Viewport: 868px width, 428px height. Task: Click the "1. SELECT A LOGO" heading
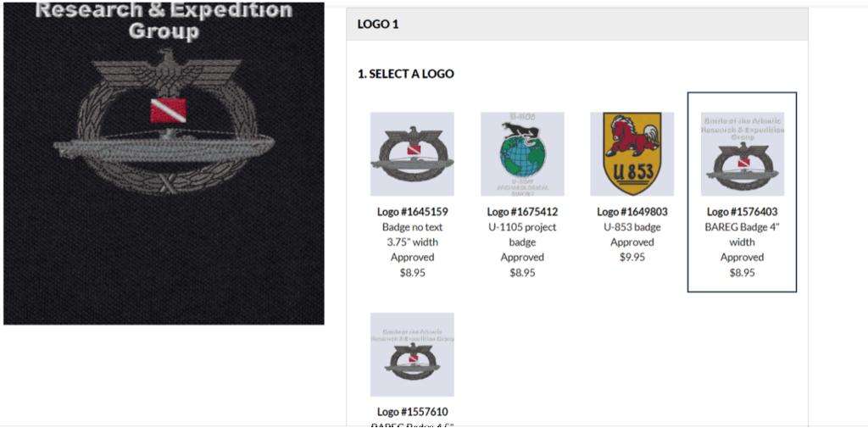pyautogui.click(x=406, y=74)
